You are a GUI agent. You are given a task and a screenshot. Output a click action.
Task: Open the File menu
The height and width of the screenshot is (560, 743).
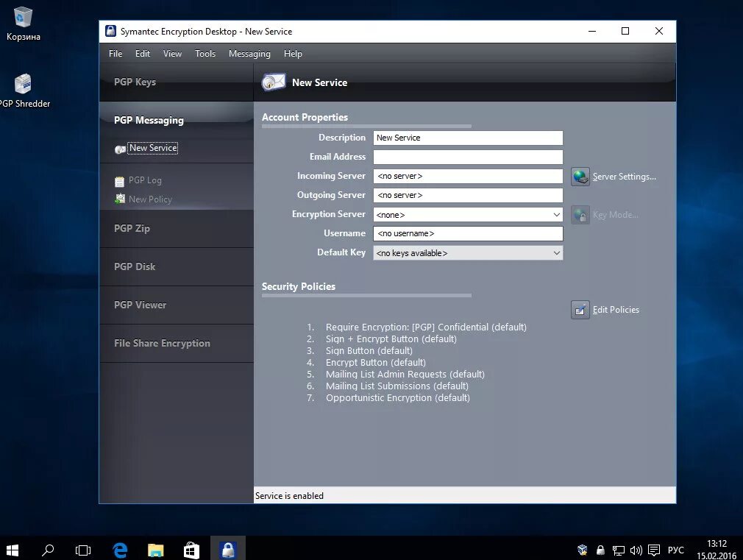[115, 54]
